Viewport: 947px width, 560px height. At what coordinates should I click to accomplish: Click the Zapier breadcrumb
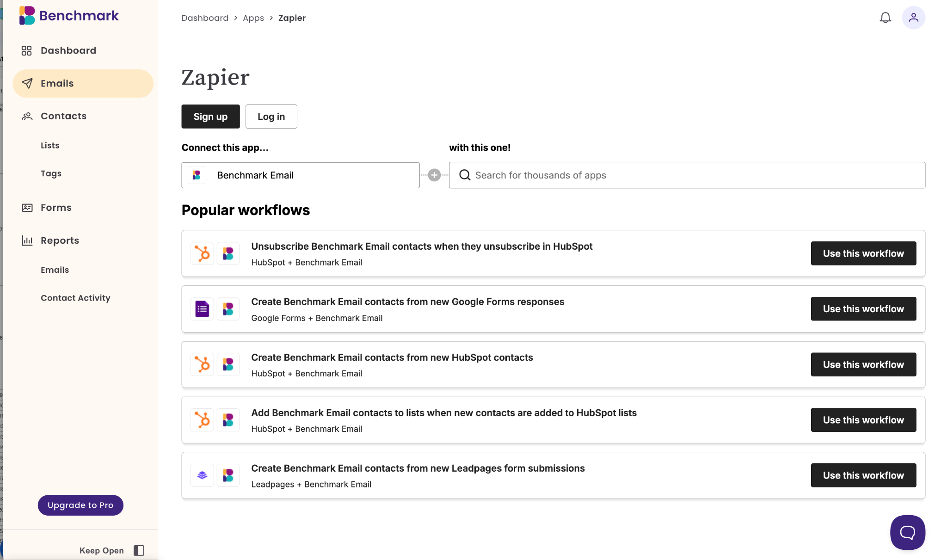[x=292, y=18]
